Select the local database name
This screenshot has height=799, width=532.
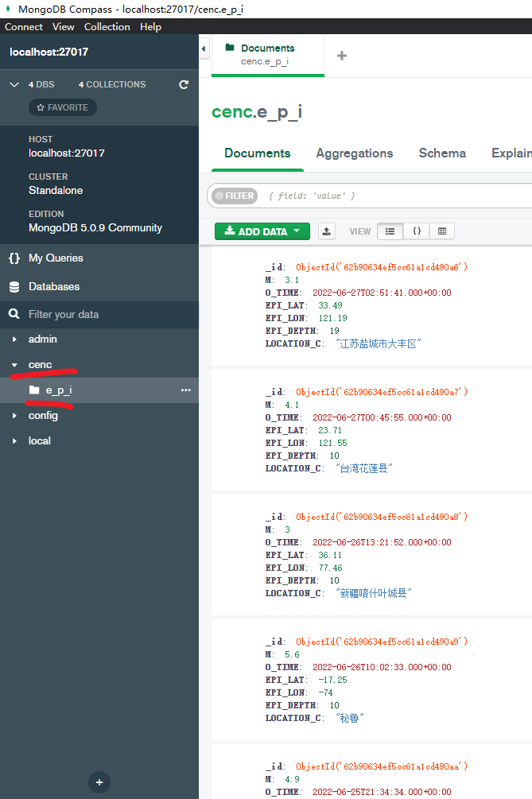(x=40, y=441)
